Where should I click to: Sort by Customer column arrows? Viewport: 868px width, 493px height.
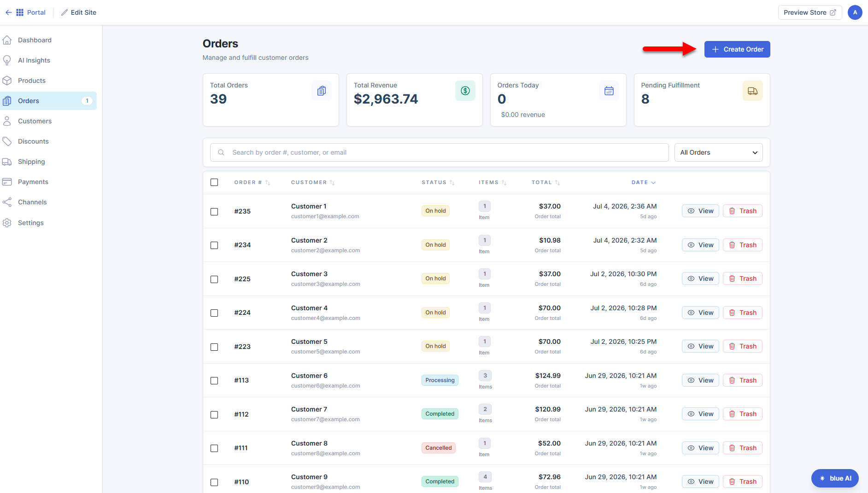pyautogui.click(x=332, y=183)
